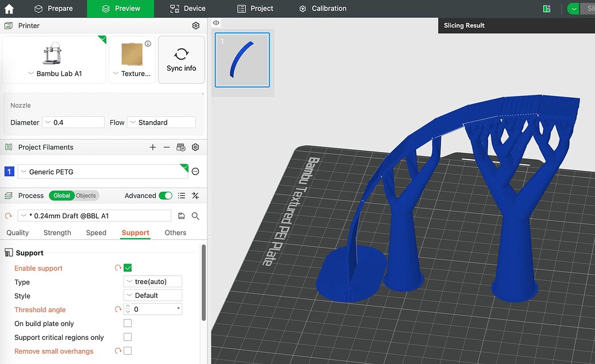
Task: Open process settings list icon
Action: click(x=182, y=196)
